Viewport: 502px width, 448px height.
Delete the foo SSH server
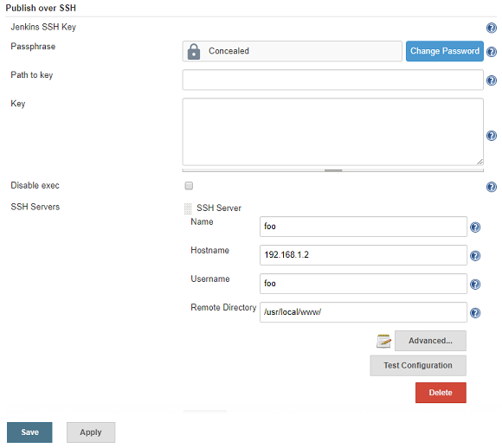coord(441,393)
